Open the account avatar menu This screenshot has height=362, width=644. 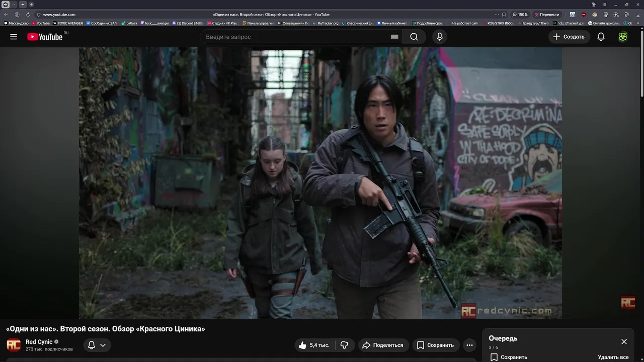(x=623, y=37)
